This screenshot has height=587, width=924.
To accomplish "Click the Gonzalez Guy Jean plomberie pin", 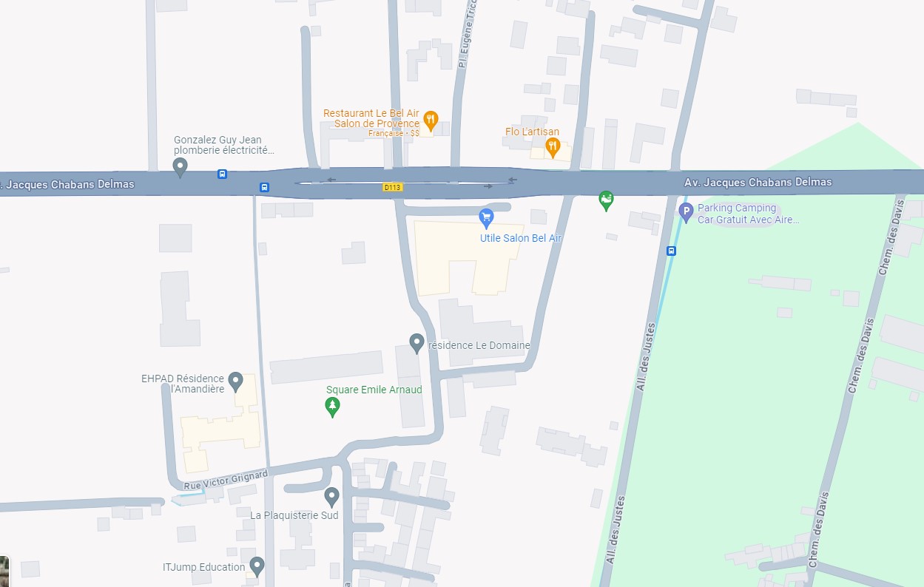I will [x=180, y=168].
